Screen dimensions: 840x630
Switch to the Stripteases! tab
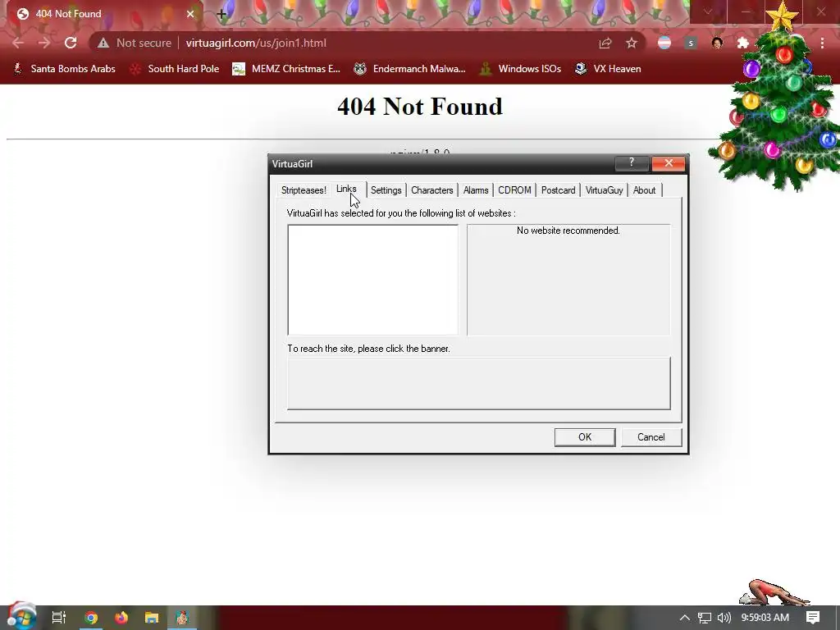click(304, 190)
